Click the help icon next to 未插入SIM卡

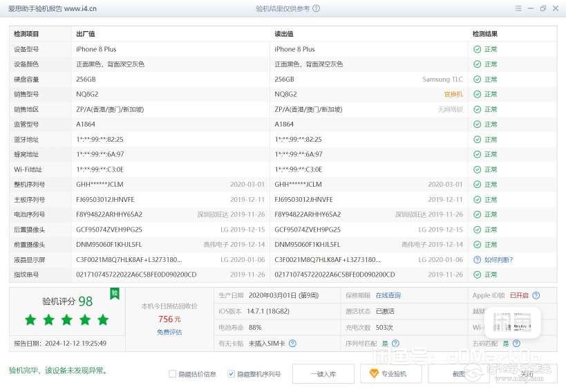(x=293, y=344)
